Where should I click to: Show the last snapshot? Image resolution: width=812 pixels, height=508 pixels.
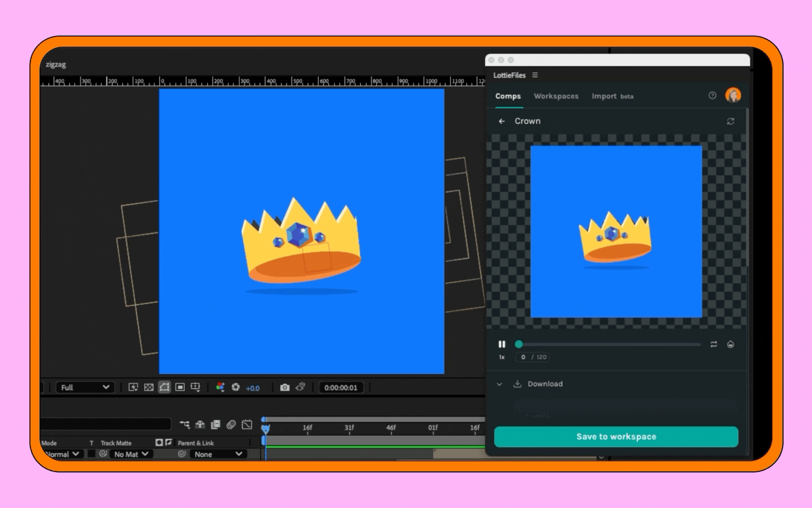300,387
